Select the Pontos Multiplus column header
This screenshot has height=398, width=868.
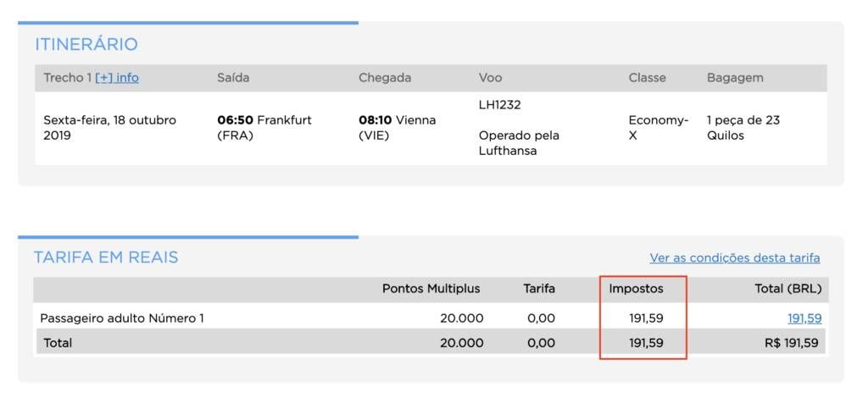431,289
